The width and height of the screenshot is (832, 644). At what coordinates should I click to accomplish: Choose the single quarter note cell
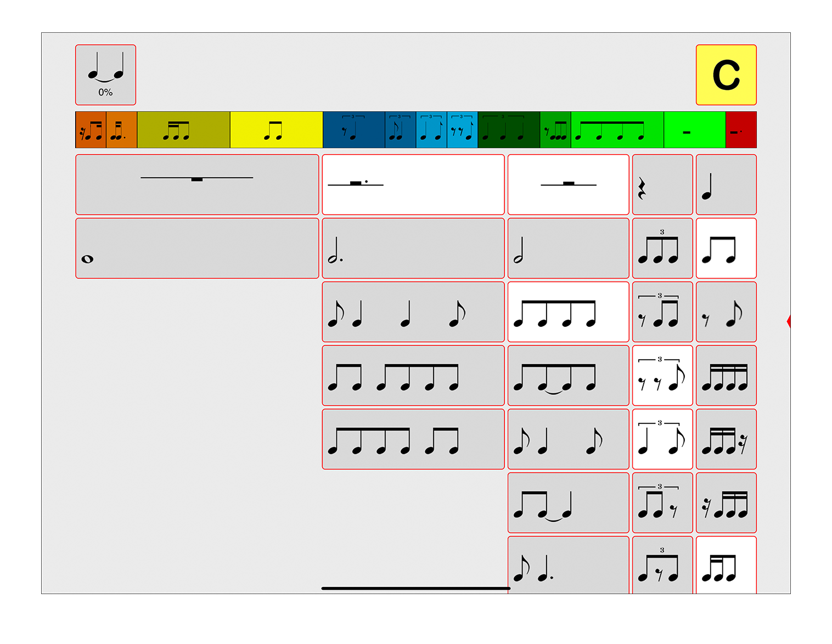coord(726,184)
